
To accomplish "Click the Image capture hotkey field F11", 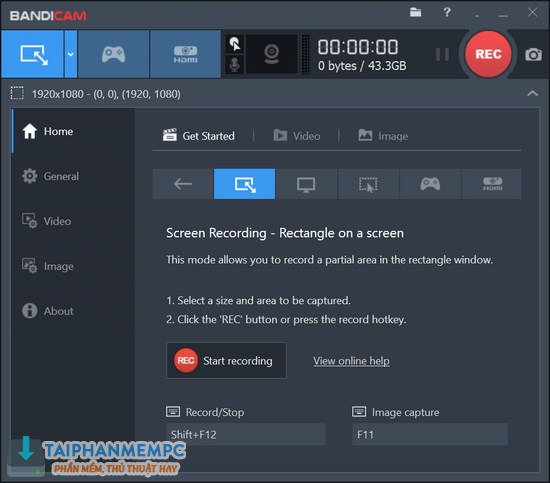I will click(430, 434).
